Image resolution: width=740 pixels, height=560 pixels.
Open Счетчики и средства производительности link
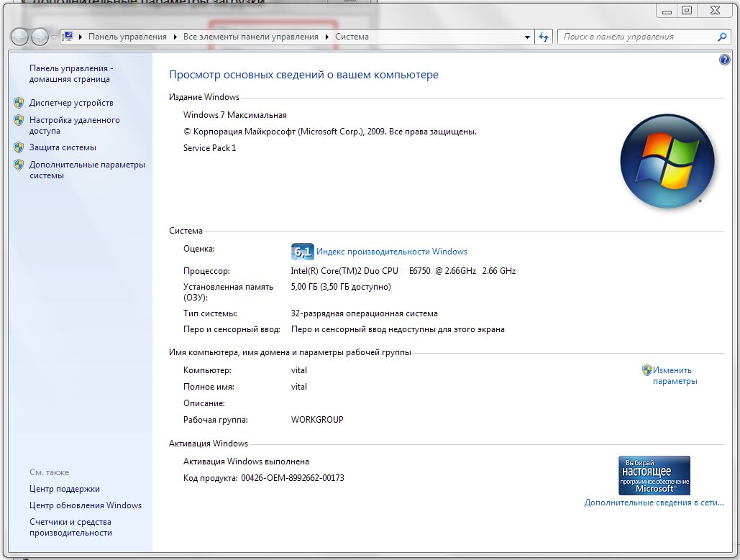click(x=70, y=528)
